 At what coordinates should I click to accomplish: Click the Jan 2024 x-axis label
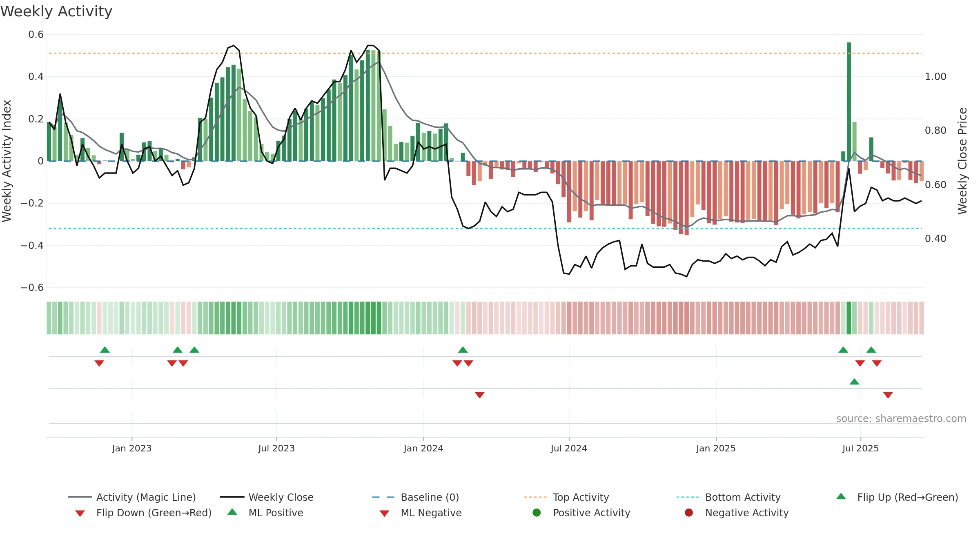pos(423,448)
